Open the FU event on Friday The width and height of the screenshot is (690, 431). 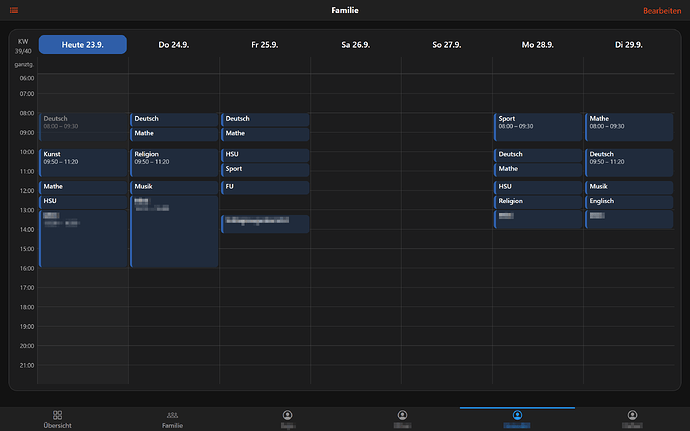pyautogui.click(x=265, y=187)
